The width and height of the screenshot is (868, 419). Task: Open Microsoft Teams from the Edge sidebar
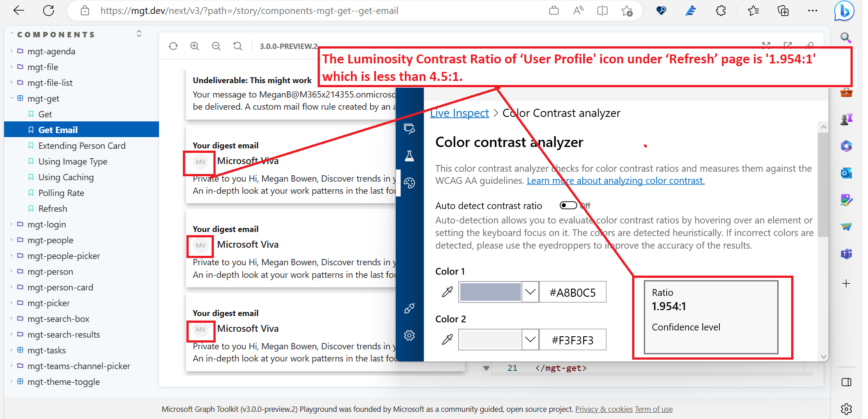coord(846,254)
